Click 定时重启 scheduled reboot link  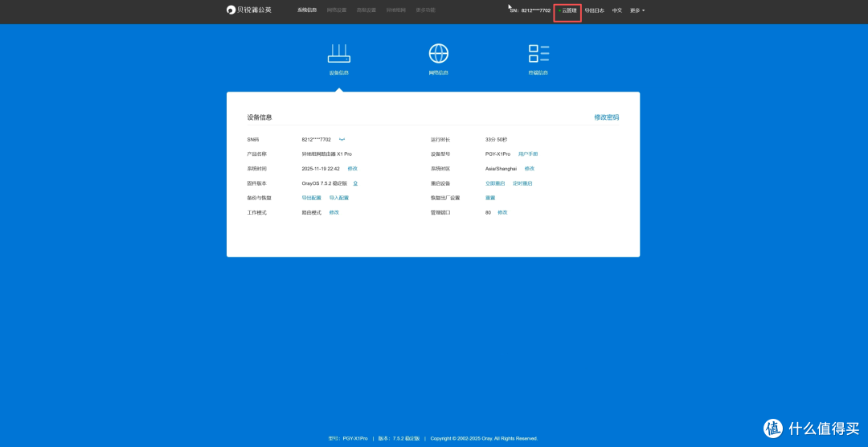[x=522, y=183]
